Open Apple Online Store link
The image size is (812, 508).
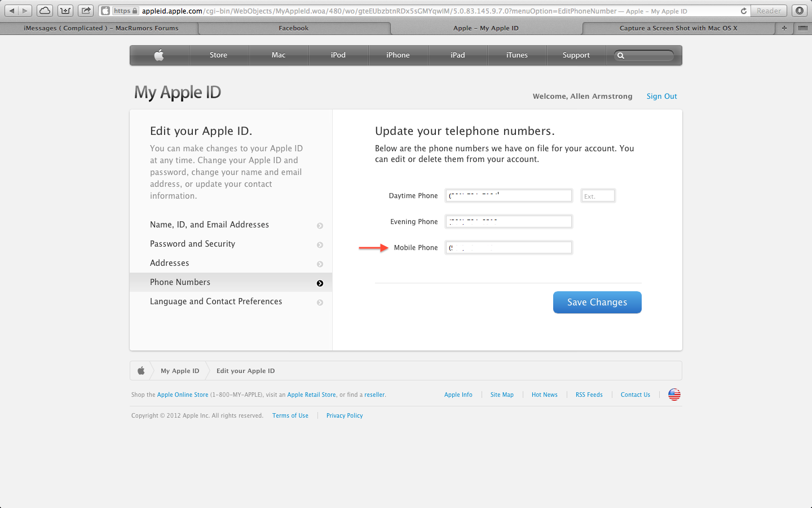(183, 395)
